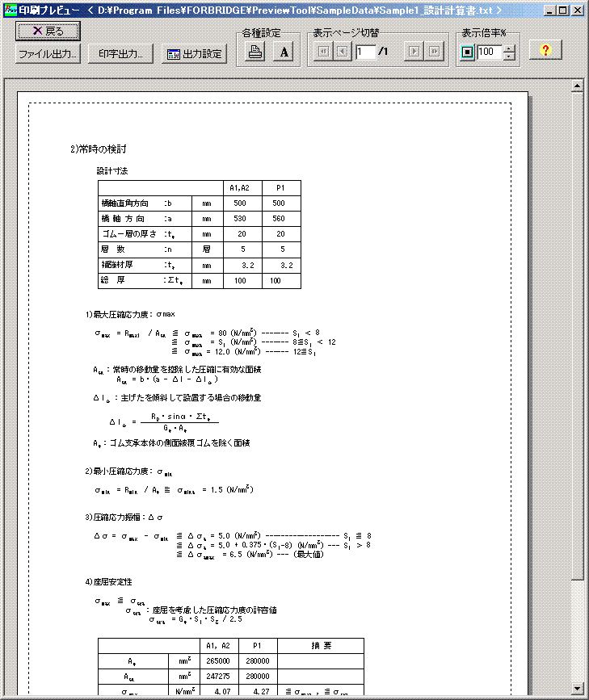Click the 補強材厚 row label
The height and width of the screenshot is (700, 589).
[117, 265]
